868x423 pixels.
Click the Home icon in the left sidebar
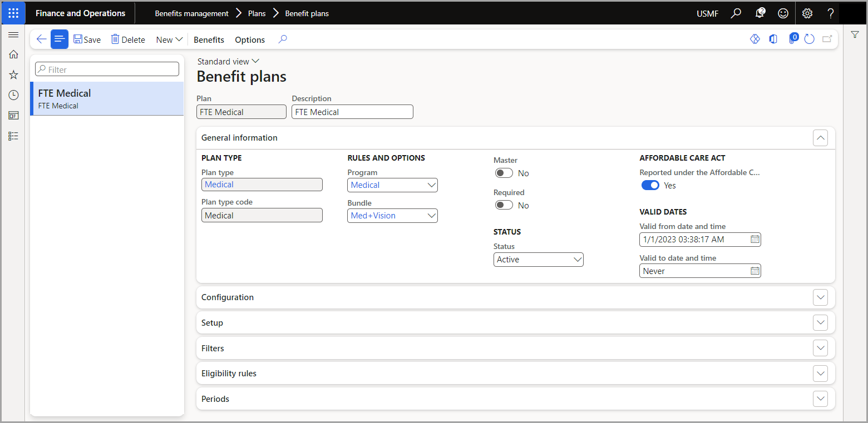pos(13,54)
